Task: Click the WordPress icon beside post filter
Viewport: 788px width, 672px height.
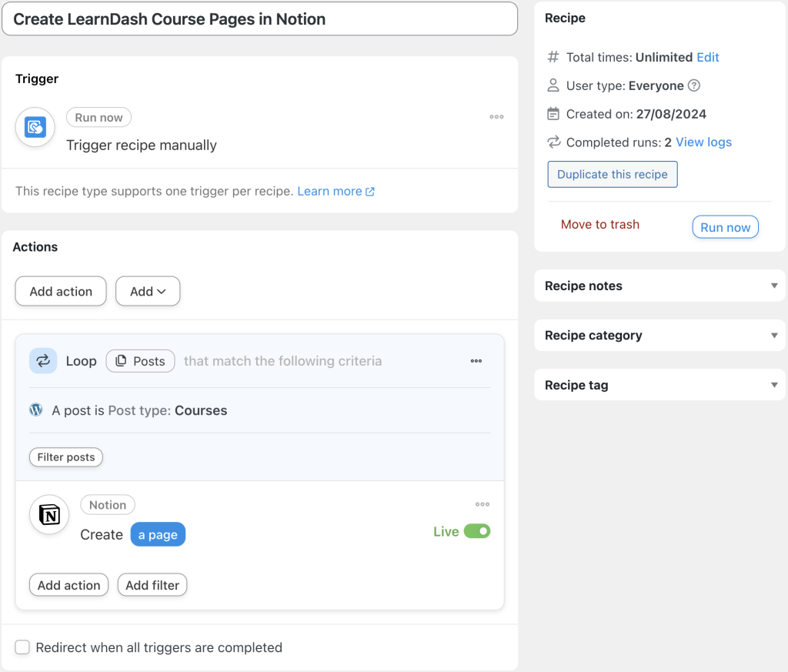Action: [x=36, y=410]
